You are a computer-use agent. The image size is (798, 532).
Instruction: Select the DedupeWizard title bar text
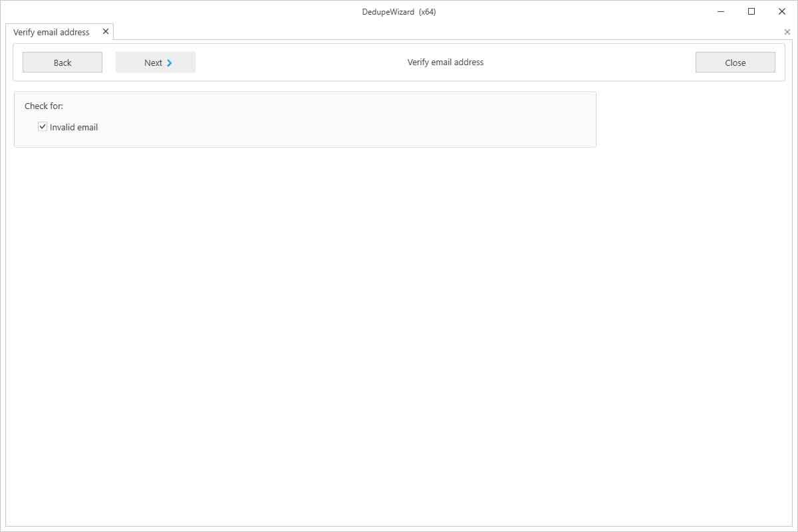[x=399, y=11]
